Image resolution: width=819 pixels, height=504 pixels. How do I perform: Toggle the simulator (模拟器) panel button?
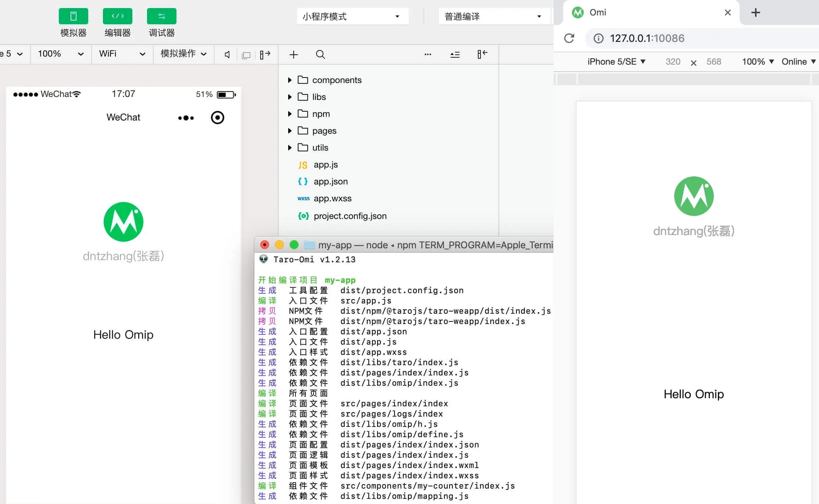tap(73, 17)
